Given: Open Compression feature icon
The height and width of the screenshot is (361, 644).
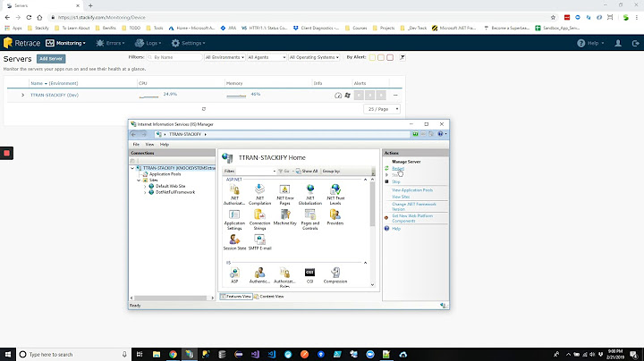Looking at the screenshot, I should click(x=335, y=275).
